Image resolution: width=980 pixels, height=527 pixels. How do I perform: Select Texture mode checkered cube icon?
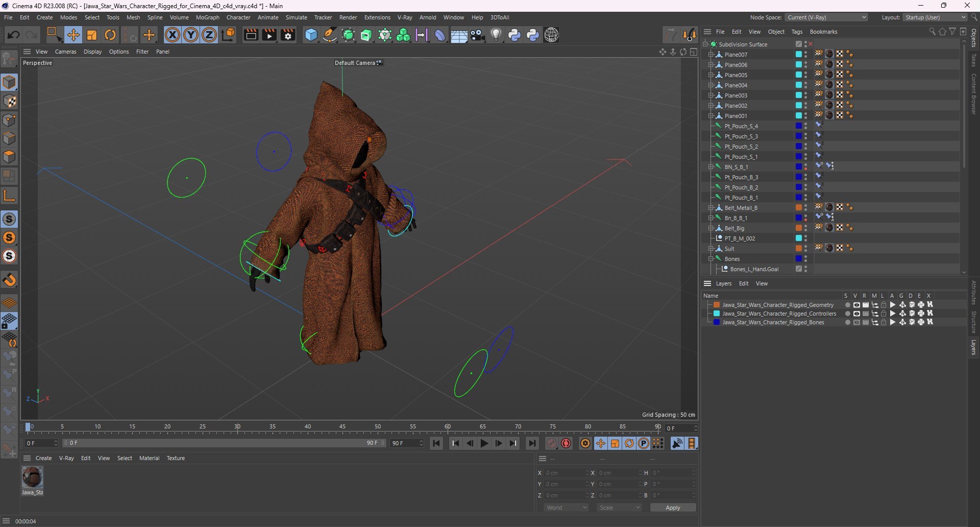[x=10, y=101]
